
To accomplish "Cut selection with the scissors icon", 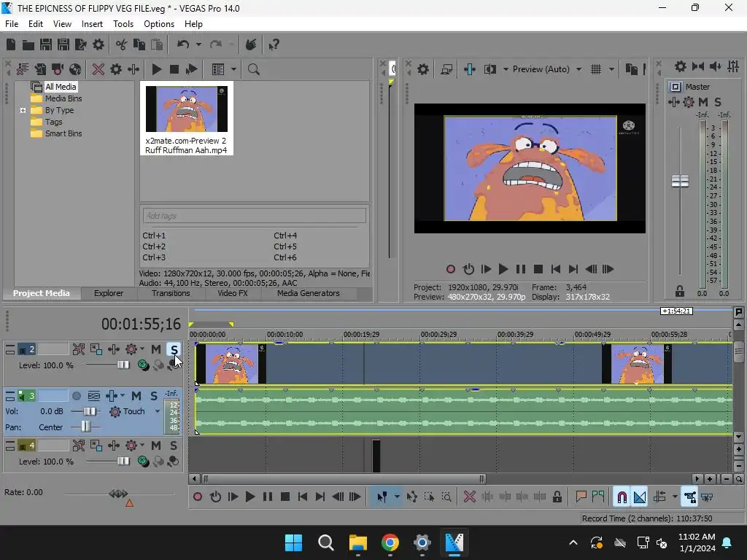I will pos(122,44).
